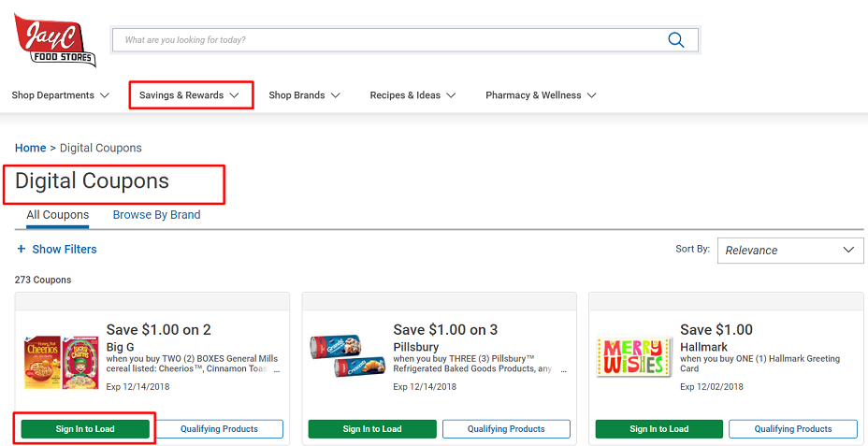The width and height of the screenshot is (868, 446).
Task: View Qualifying Products for Pillsbury coupon
Action: 506,429
